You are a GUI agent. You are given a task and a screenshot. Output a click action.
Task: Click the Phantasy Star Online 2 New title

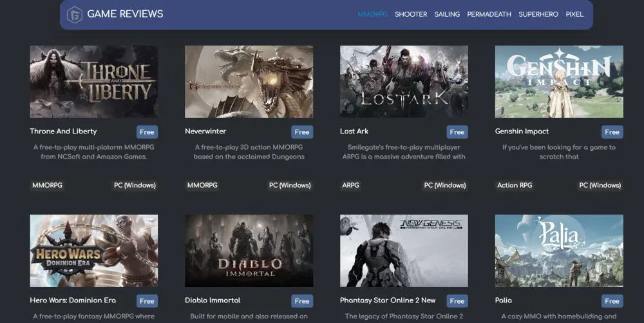[x=388, y=300]
